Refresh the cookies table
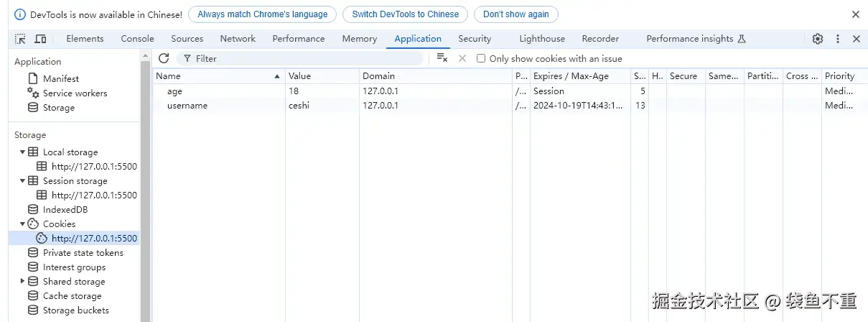Image resolution: width=868 pixels, height=322 pixels. [x=164, y=58]
